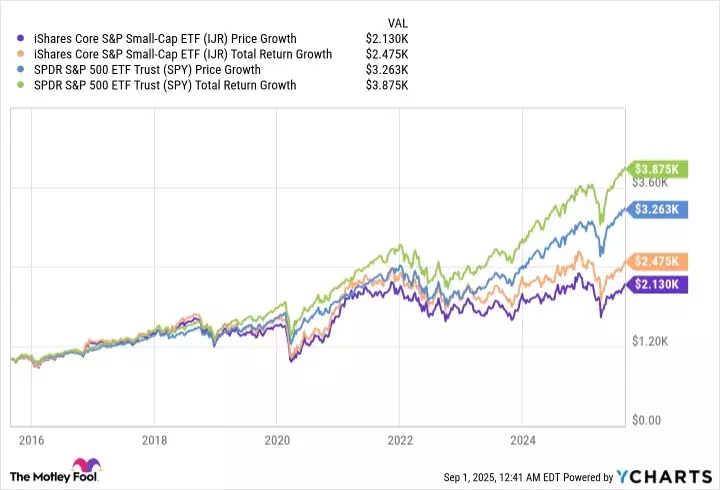
Task: Click the blue $3.263K end value flag
Action: pos(658,209)
